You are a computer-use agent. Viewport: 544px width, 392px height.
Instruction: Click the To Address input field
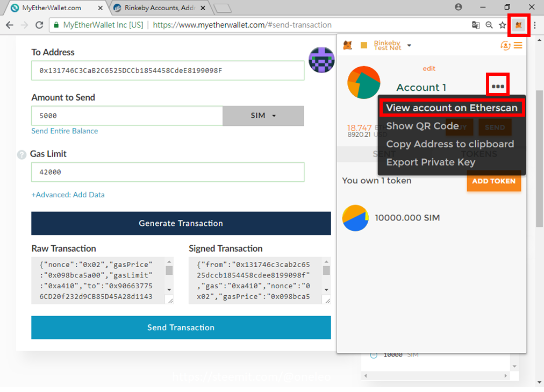168,70
